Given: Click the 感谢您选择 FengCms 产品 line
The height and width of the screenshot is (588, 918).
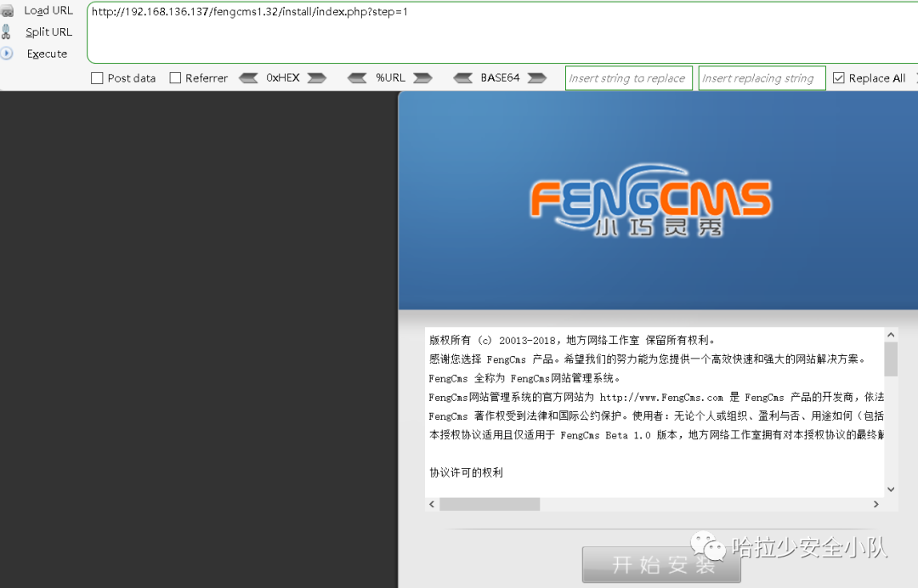Looking at the screenshot, I should pyautogui.click(x=647, y=359).
